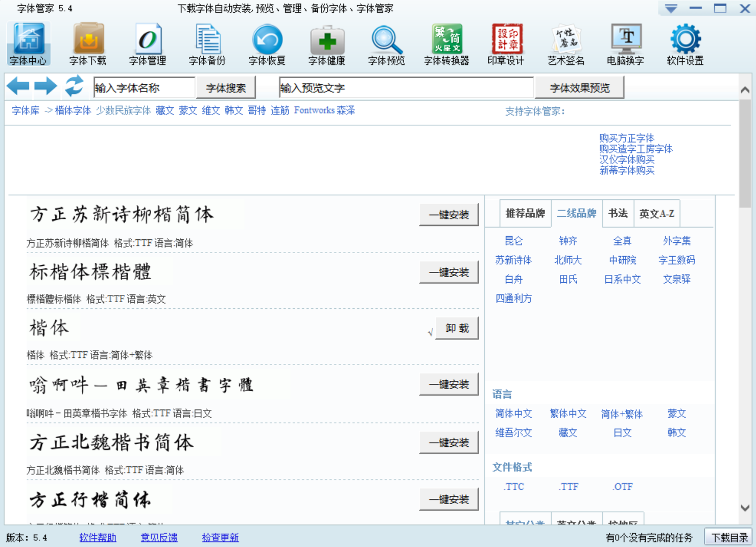Select the 书法 tab
The width and height of the screenshot is (756, 547).
618,213
